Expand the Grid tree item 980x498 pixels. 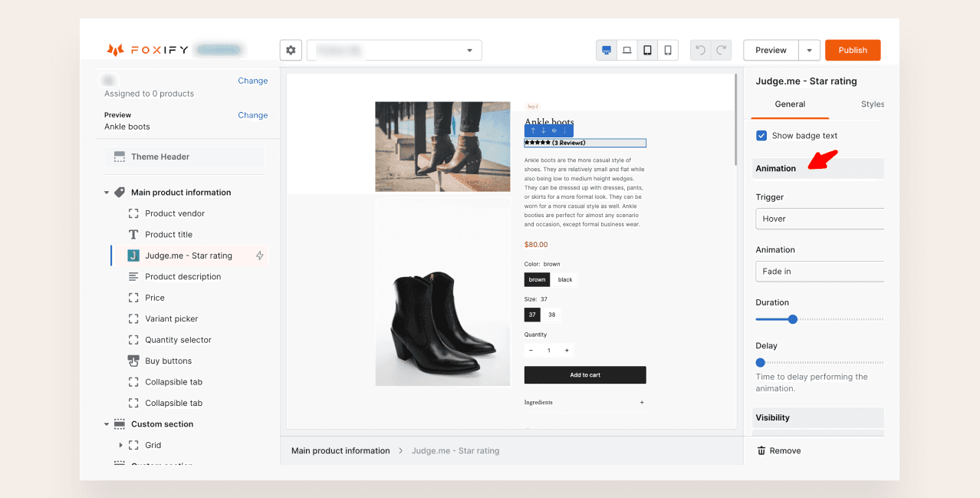coord(120,445)
